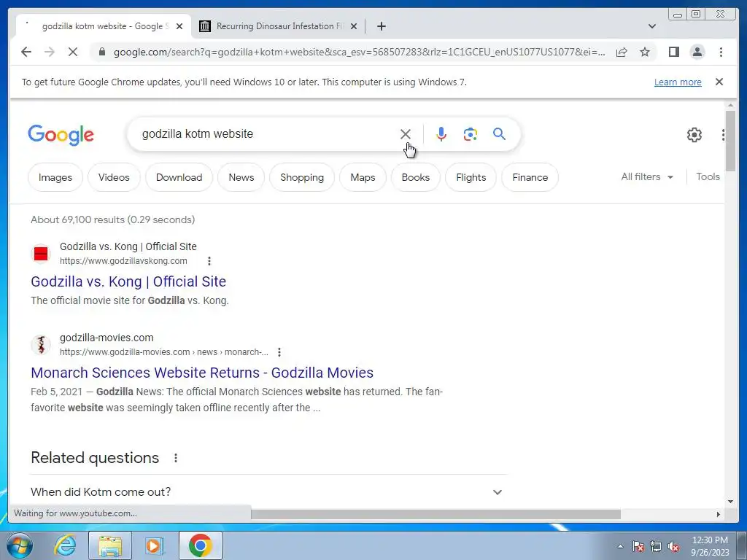
Task: Open Chrome's three-dot menu
Action: pyautogui.click(x=721, y=52)
